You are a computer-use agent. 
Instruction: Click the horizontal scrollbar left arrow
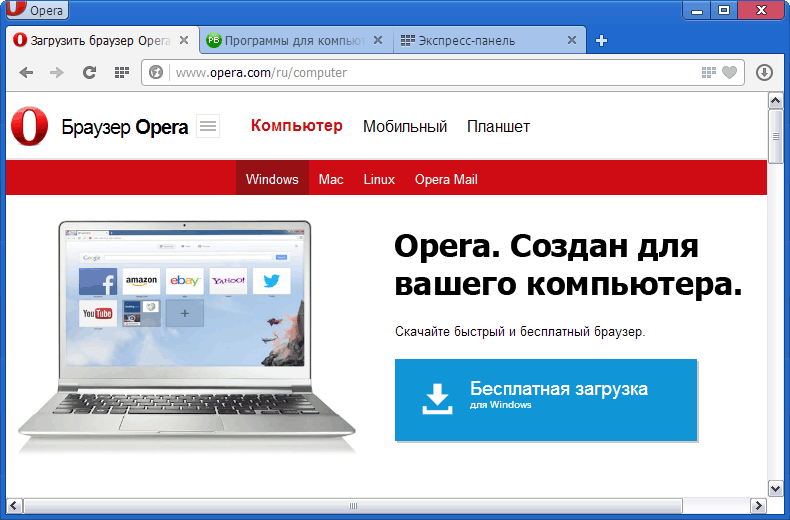[14, 505]
